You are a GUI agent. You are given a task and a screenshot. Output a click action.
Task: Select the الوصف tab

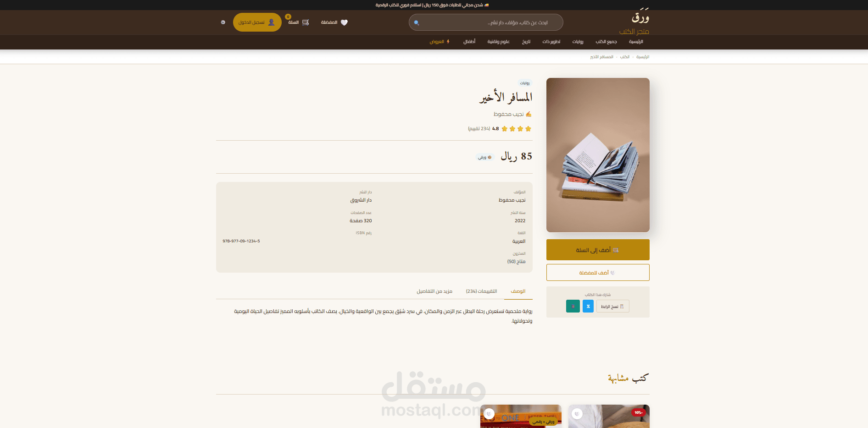(x=518, y=291)
